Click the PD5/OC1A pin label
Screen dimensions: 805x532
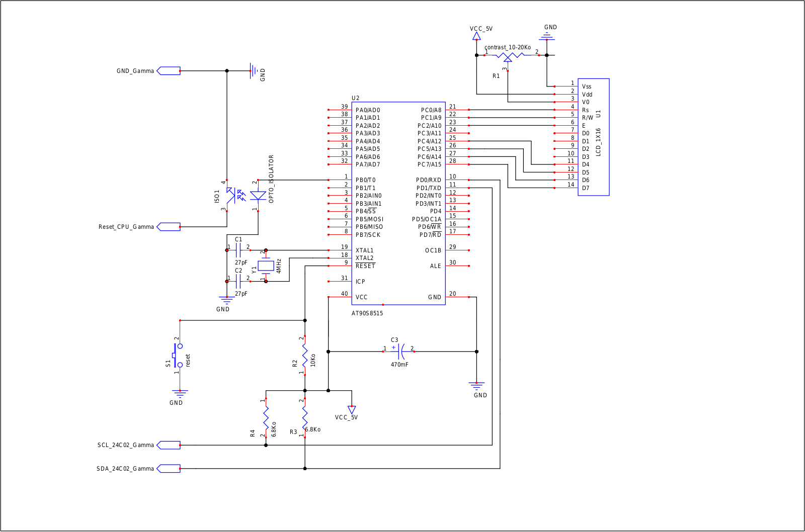click(x=427, y=219)
